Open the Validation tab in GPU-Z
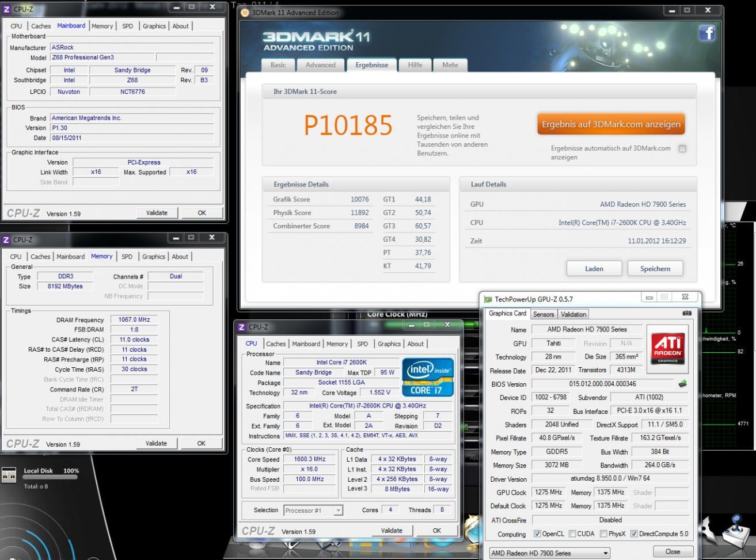The image size is (756, 560). [573, 314]
